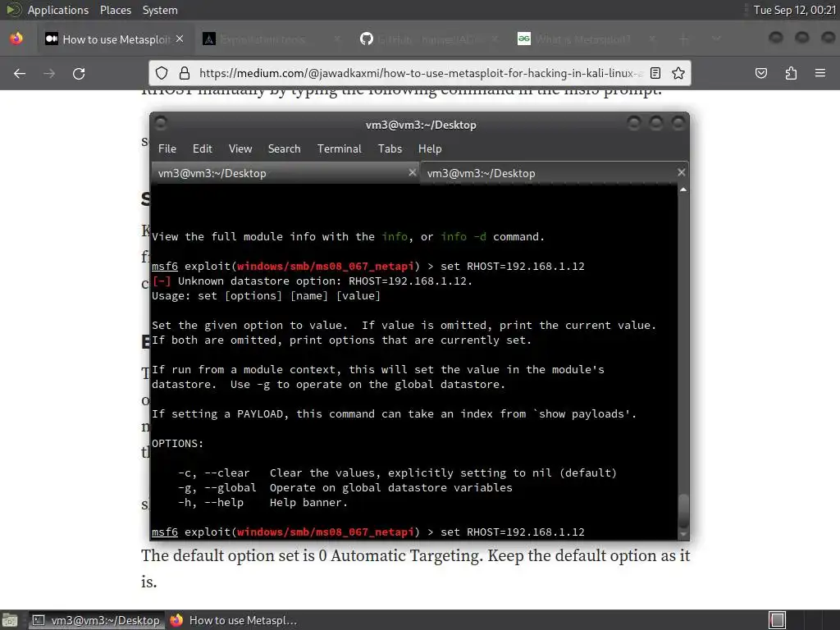
Task: Click the workspace switcher square in the bottom panel
Action: [777, 620]
